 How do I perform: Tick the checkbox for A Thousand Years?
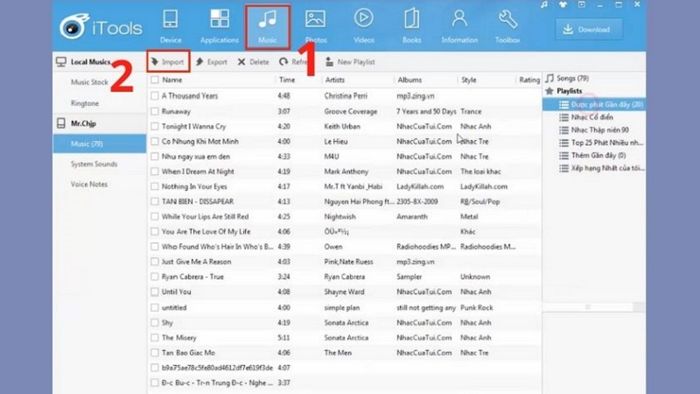point(154,95)
